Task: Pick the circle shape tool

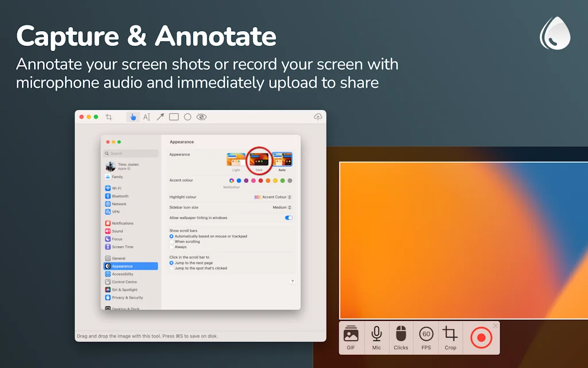Action: (188, 117)
